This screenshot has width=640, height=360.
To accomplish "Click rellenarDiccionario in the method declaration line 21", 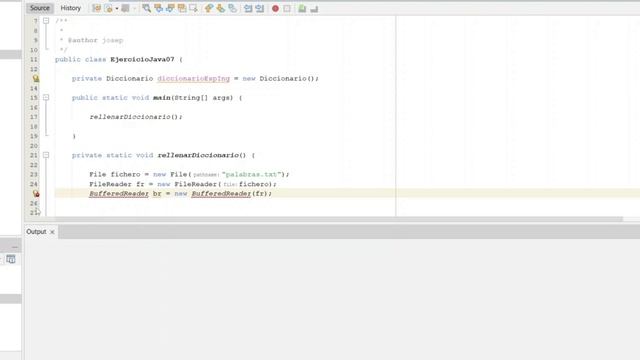I will [x=198, y=155].
